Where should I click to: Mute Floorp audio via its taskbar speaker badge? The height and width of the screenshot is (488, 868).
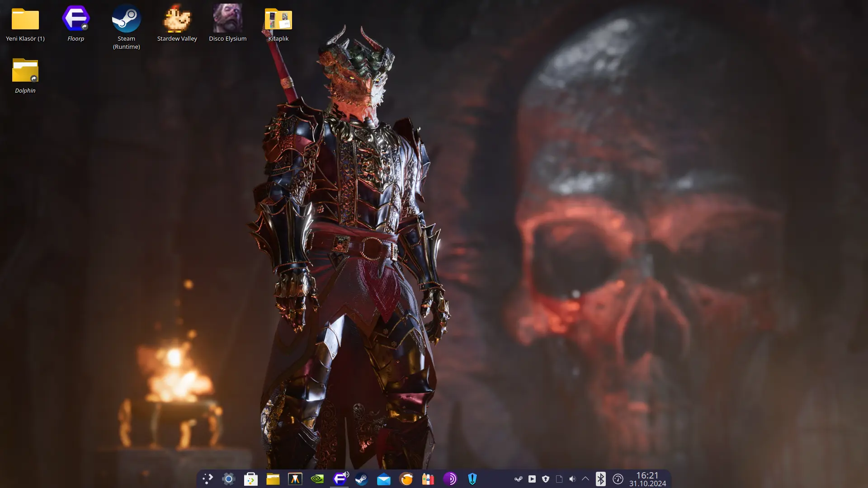tap(346, 474)
